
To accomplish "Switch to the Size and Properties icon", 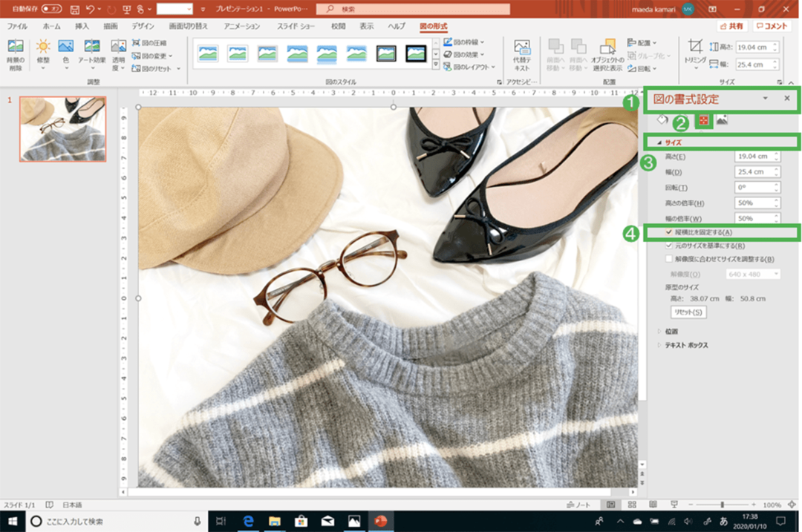I will 705,122.
